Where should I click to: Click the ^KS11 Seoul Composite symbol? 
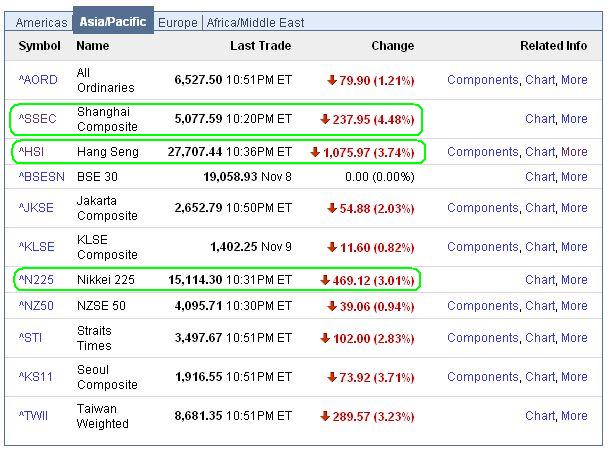[x=36, y=377]
